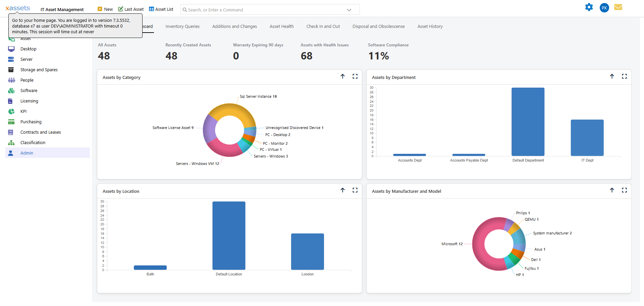Open the Software sidebar icon

pyautogui.click(x=11, y=91)
